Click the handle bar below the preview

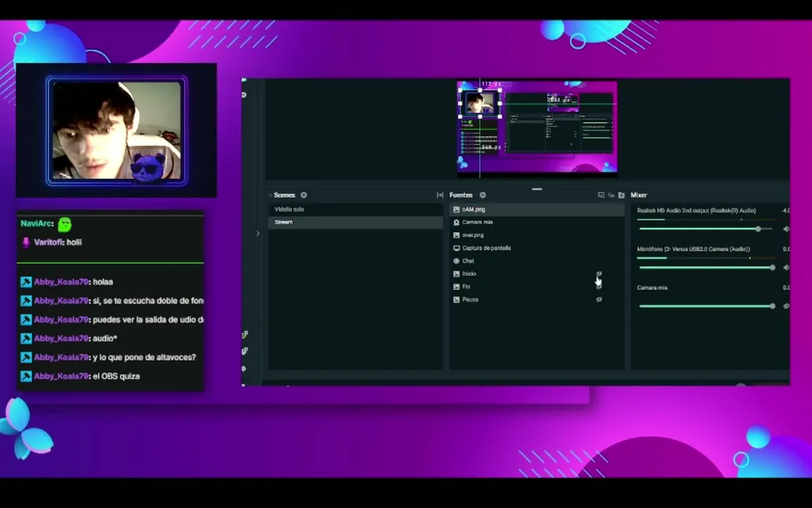coord(536,189)
